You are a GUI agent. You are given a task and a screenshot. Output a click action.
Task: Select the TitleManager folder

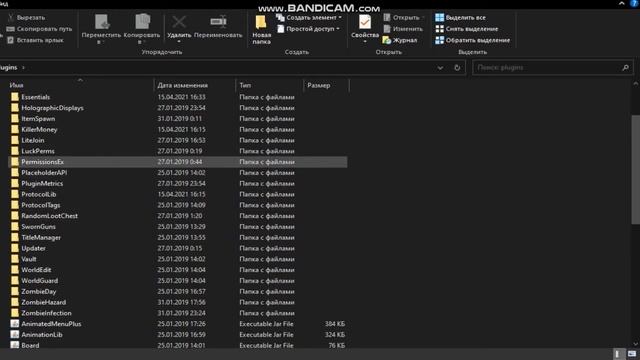point(178,238)
